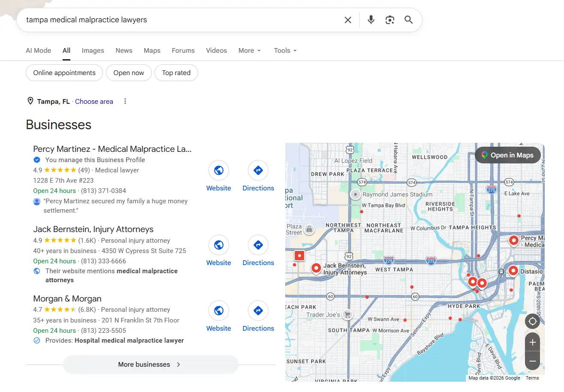
Task: Open Jack Bernstein, Injury Attorneys listing
Action: pos(93,229)
